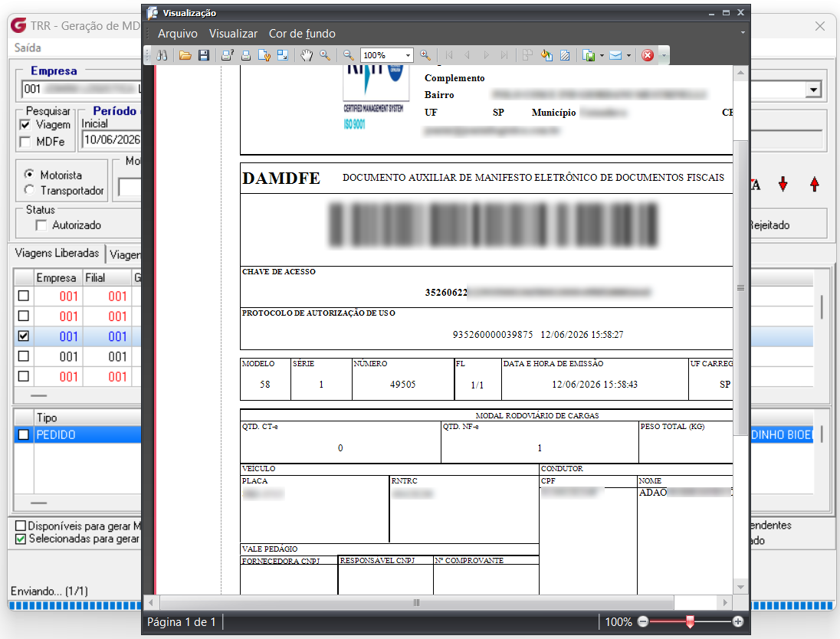Viewport: 840px width, 639px height.
Task: Click the binoculars Find icon in the viewer toolbar
Action: (162, 55)
